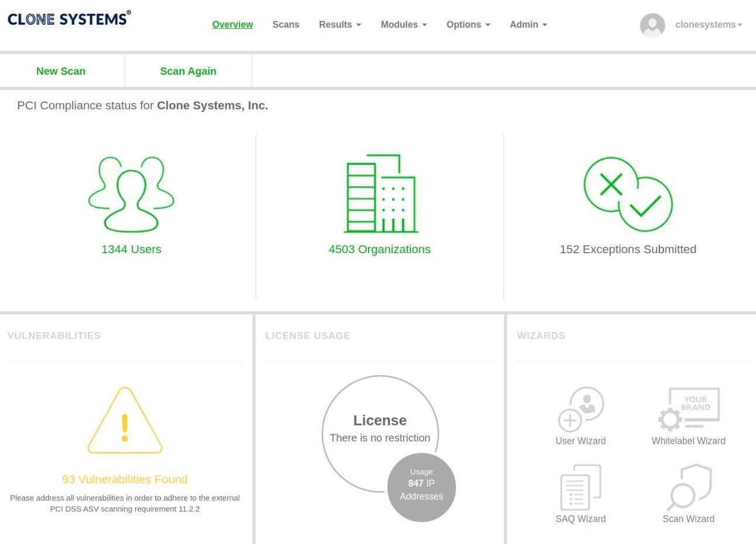The width and height of the screenshot is (756, 544).
Task: Open the SAQ Wizard label link
Action: pyautogui.click(x=581, y=519)
